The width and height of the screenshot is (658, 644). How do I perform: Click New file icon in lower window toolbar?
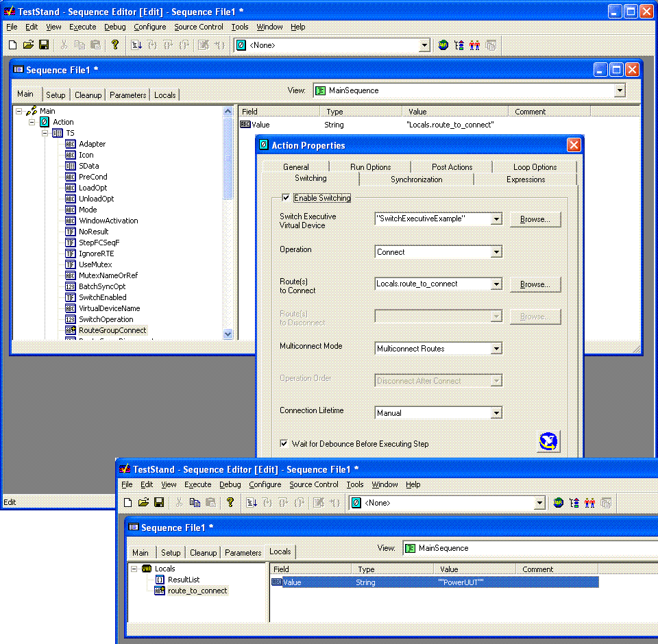tap(128, 502)
